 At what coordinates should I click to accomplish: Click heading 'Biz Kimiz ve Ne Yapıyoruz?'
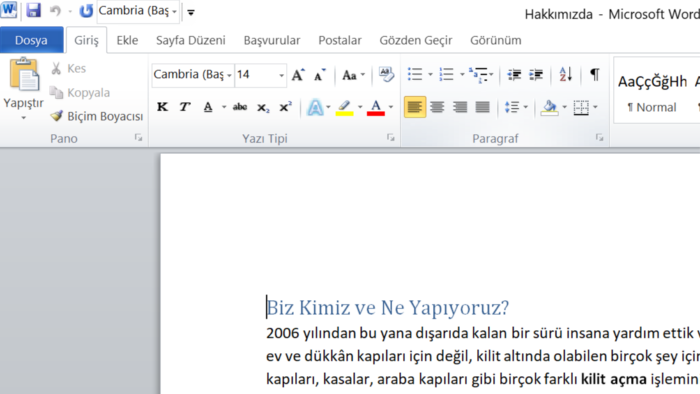[388, 307]
